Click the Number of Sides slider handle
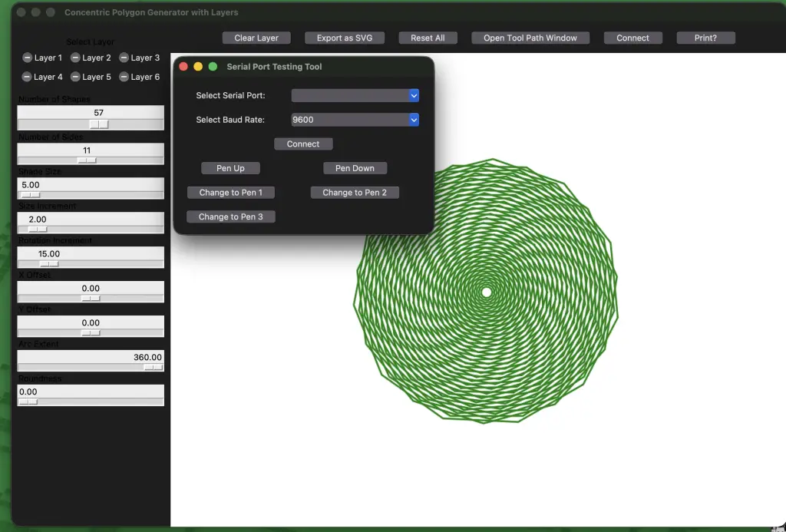The width and height of the screenshot is (786, 532). [87, 160]
